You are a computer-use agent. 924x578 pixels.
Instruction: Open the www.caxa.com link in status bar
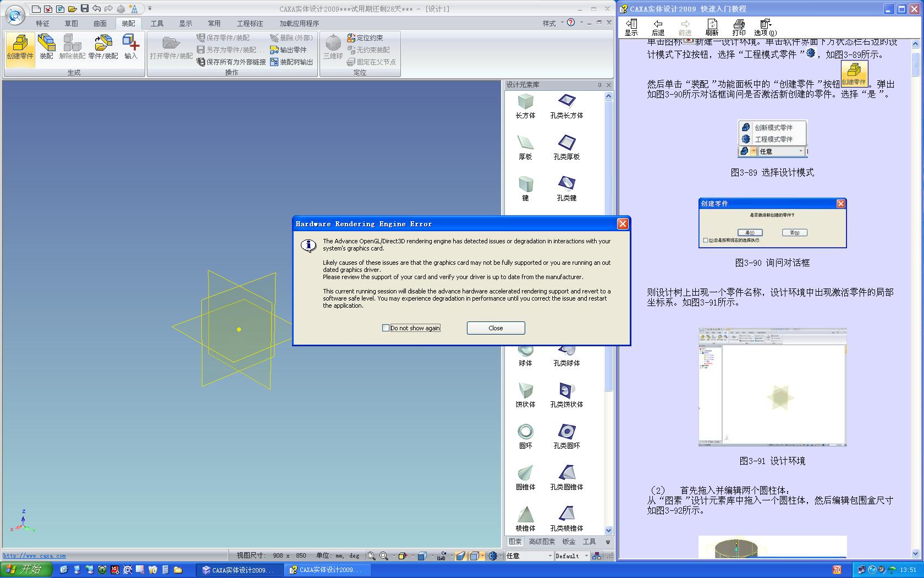pyautogui.click(x=34, y=556)
